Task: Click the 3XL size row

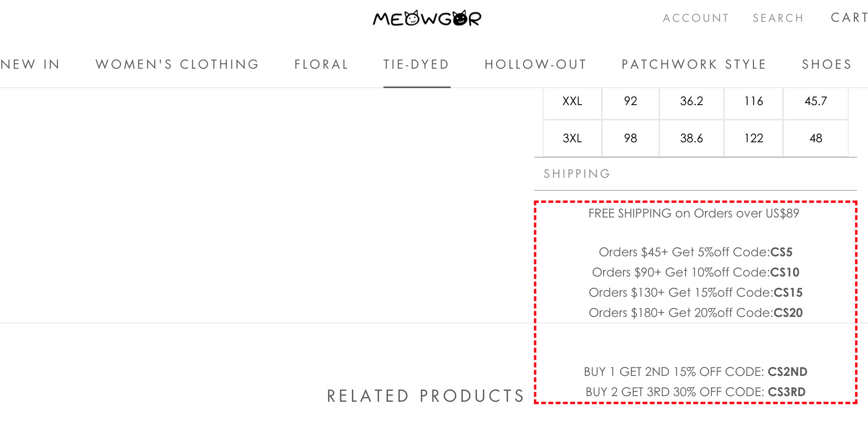Action: click(x=695, y=138)
